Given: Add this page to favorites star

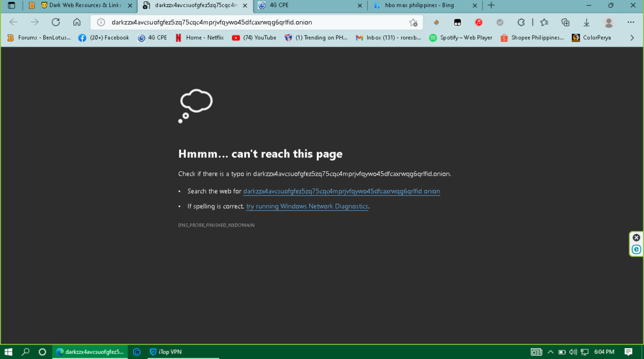Looking at the screenshot, I should click(413, 23).
